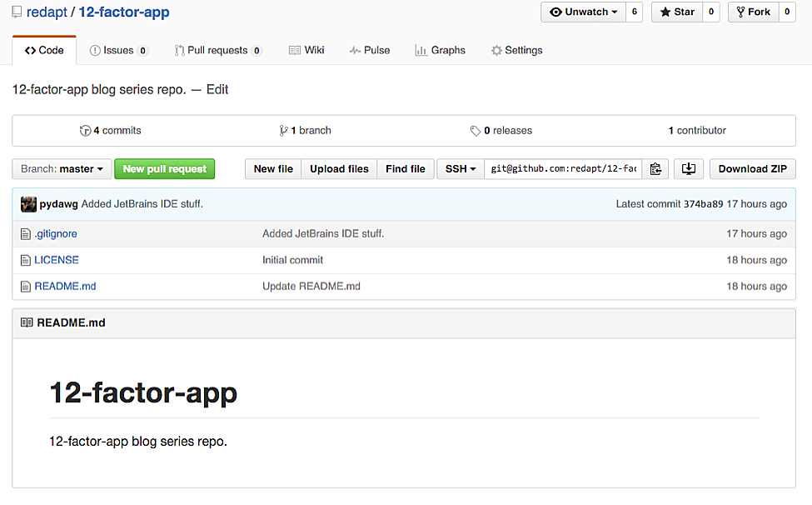
Task: Click the LICENSE file icon
Action: 25,260
